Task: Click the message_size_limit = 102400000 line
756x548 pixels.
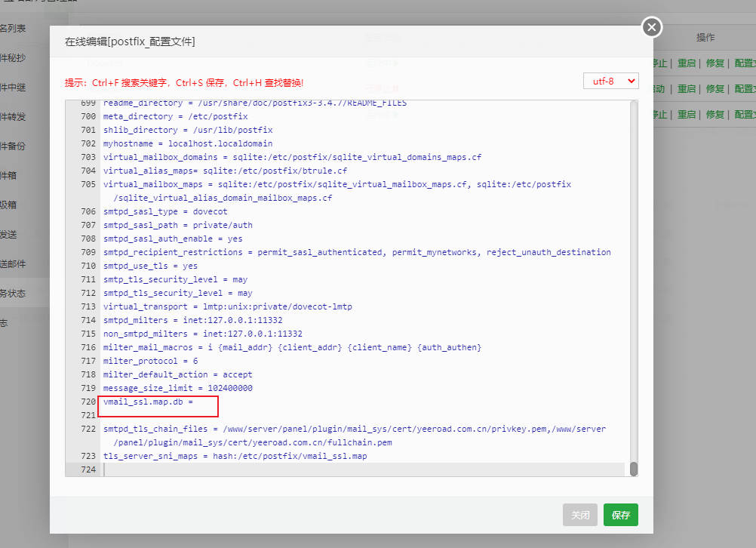Action: pos(177,388)
